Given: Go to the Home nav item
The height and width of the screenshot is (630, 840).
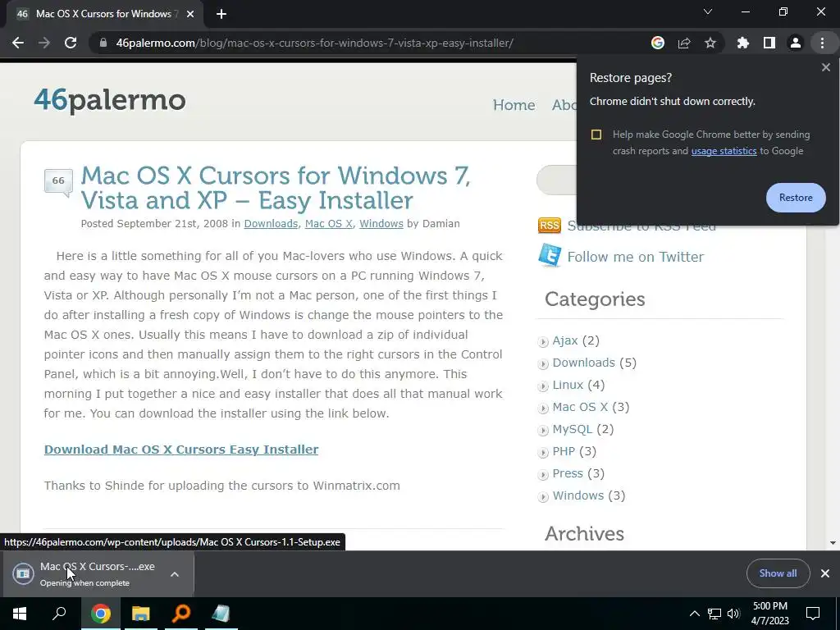Looking at the screenshot, I should coord(514,105).
